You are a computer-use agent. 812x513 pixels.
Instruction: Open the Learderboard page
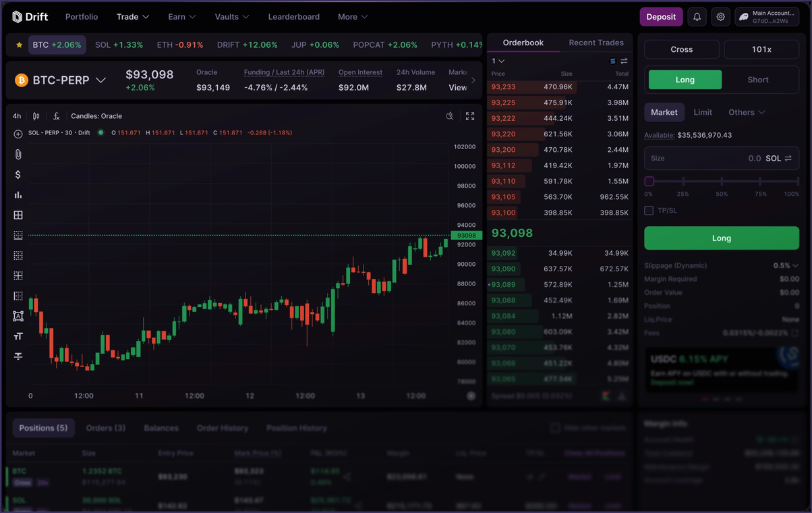pyautogui.click(x=294, y=17)
